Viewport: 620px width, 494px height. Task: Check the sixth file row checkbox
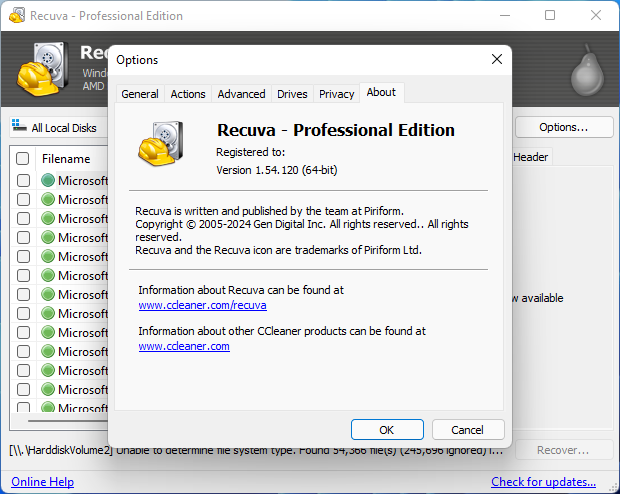click(x=23, y=275)
